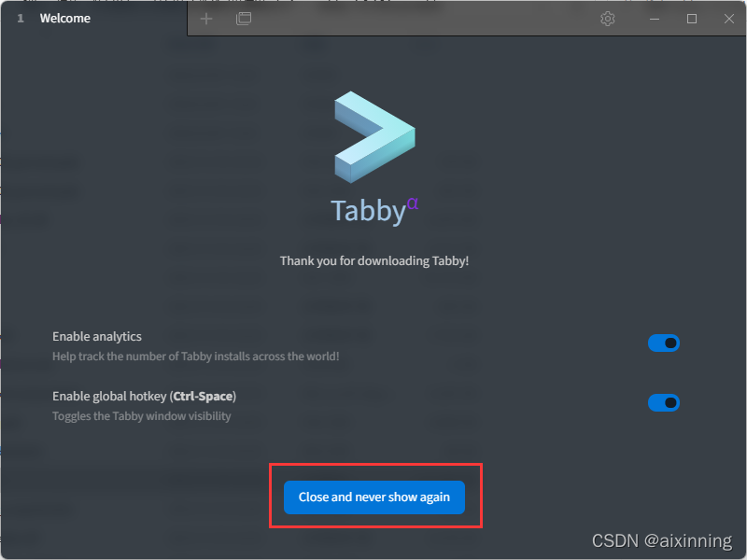The image size is (747, 560).
Task: Minimize the Tabby window
Action: [655, 19]
